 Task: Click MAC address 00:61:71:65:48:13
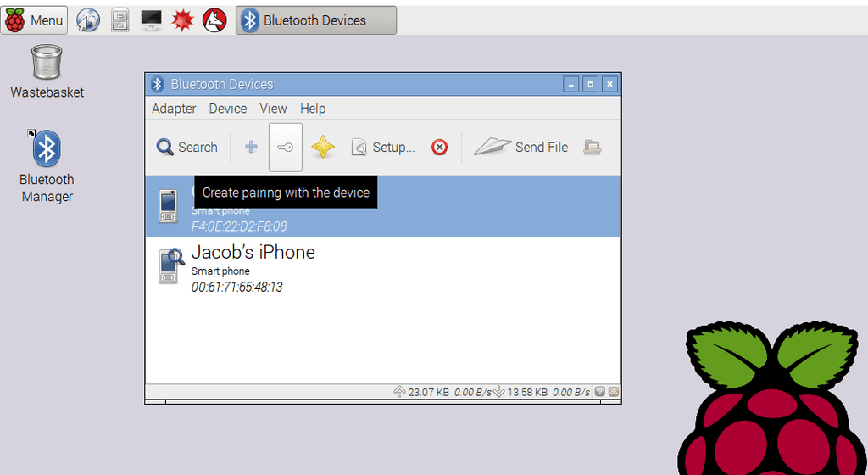point(237,288)
